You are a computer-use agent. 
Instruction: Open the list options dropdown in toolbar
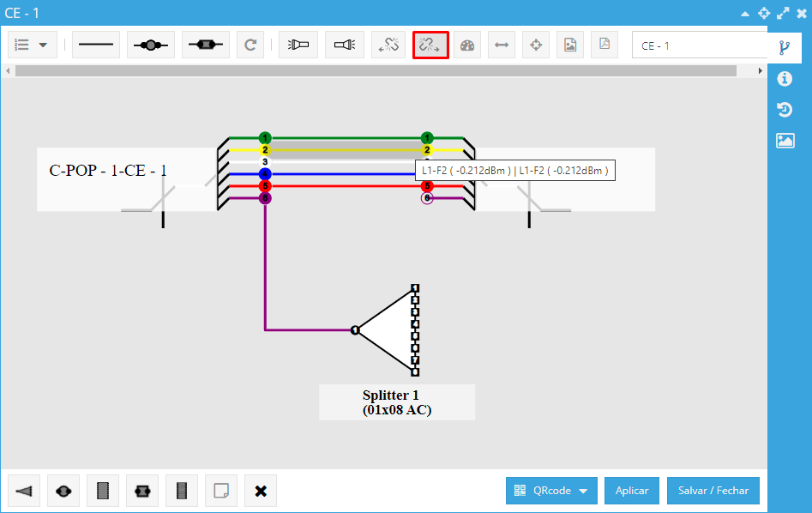(x=32, y=45)
